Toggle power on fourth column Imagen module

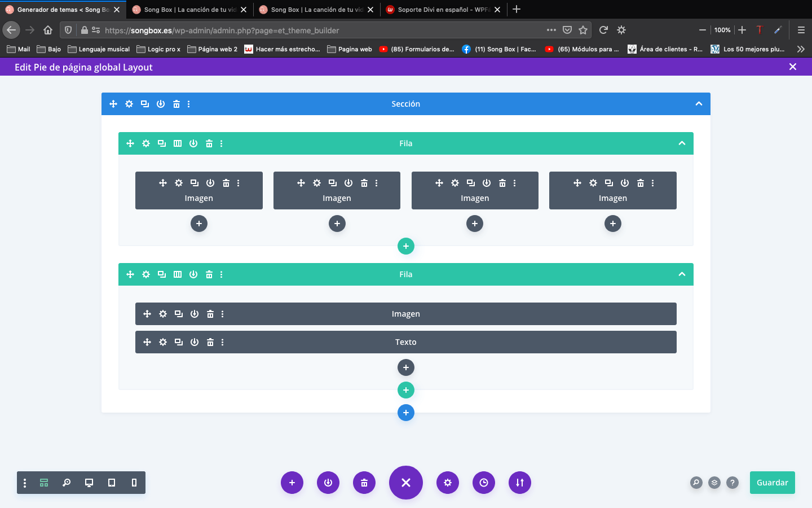(x=625, y=183)
